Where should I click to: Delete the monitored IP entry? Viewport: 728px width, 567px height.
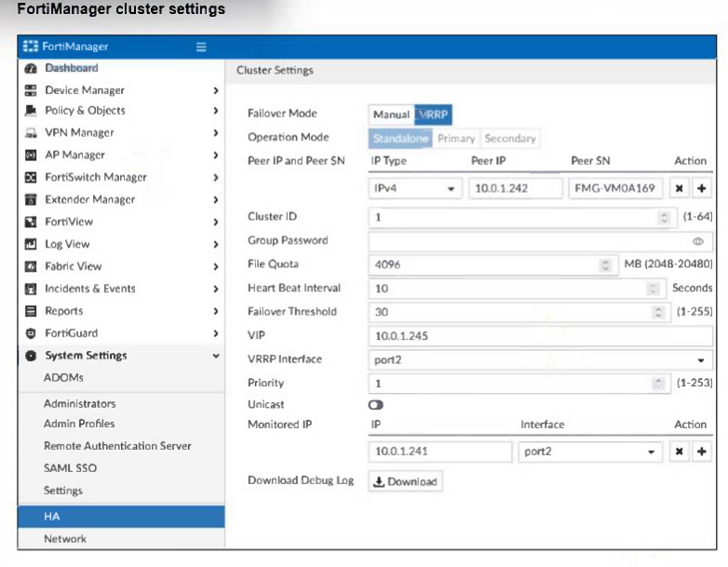click(x=681, y=452)
